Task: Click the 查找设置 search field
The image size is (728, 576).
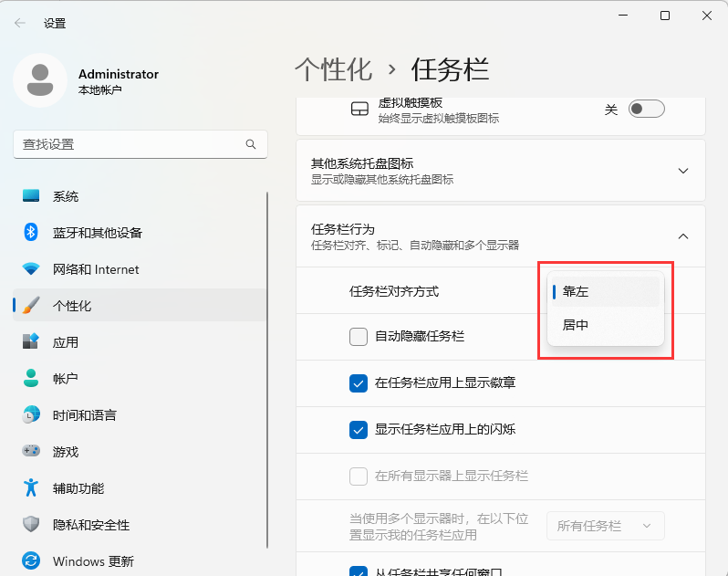Action: tap(140, 144)
